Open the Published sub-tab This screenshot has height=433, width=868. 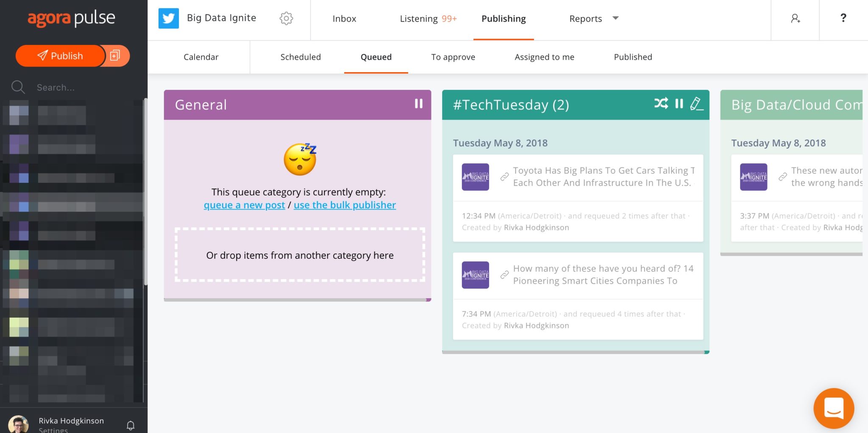633,57
